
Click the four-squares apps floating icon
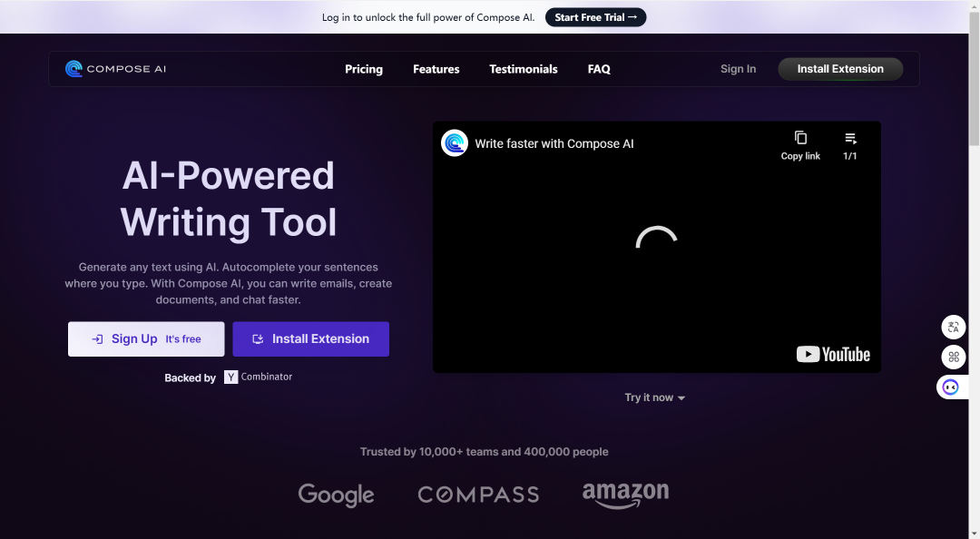pos(953,357)
